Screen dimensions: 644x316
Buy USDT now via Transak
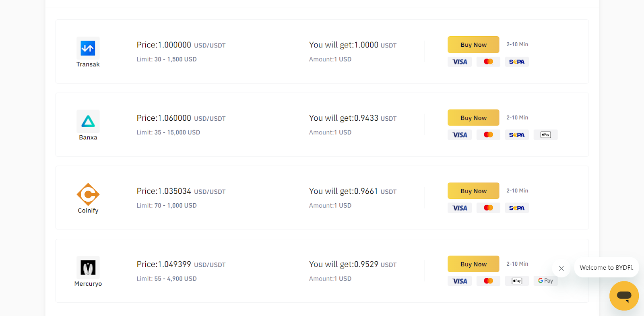tap(473, 45)
